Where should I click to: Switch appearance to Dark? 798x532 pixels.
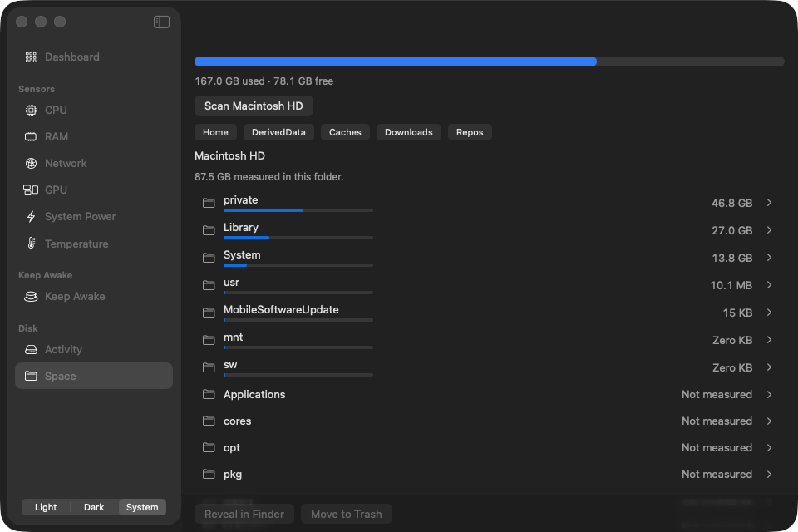[x=94, y=507]
